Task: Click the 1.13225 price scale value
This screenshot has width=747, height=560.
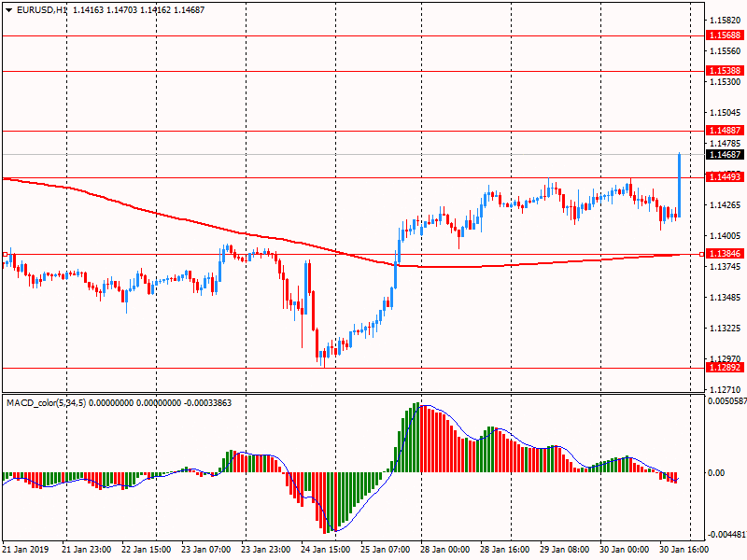Action: pyautogui.click(x=726, y=329)
